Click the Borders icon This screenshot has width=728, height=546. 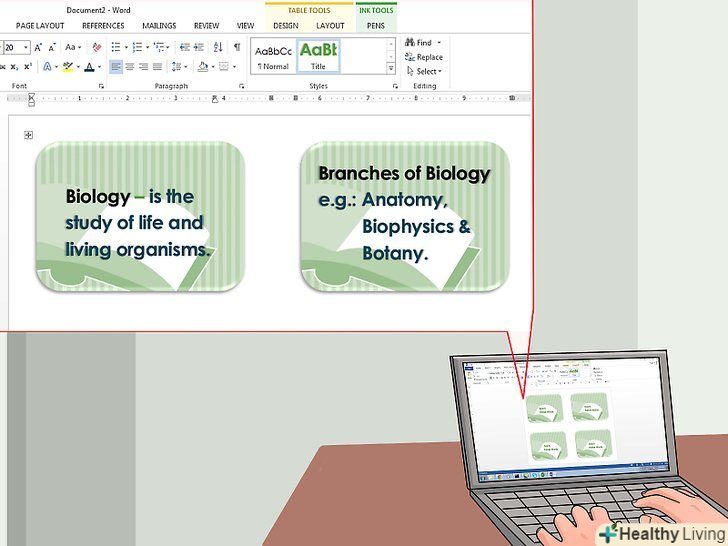coord(224,67)
